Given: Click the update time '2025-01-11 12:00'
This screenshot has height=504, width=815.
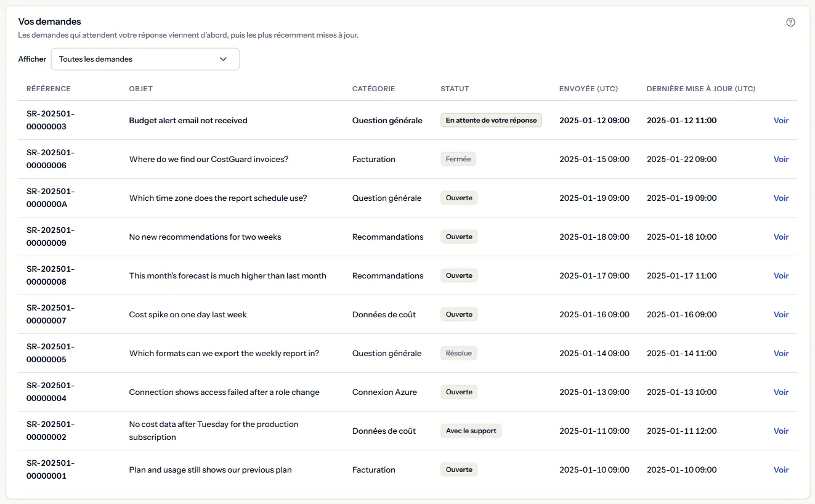Looking at the screenshot, I should click(x=682, y=431).
